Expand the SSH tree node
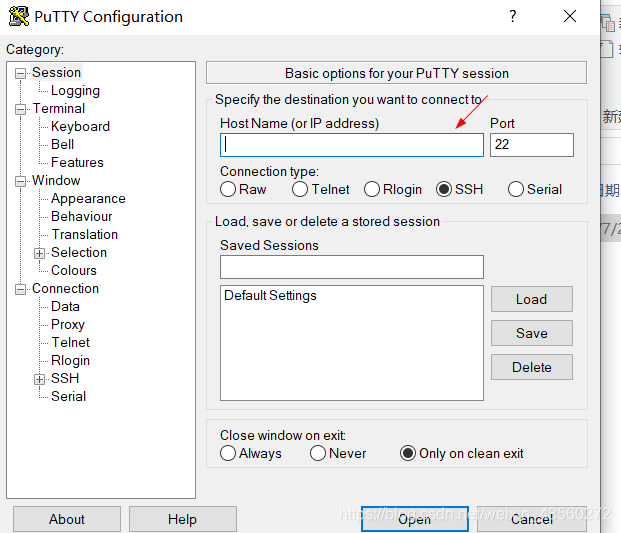 pyautogui.click(x=39, y=379)
